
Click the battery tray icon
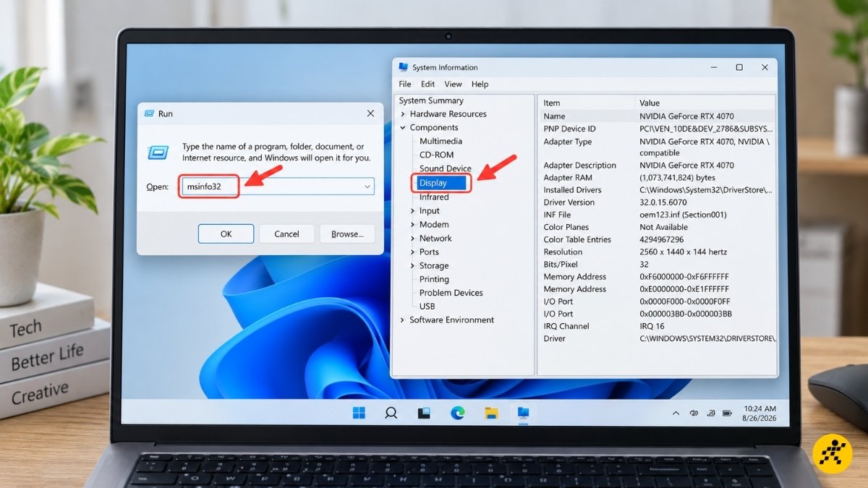(728, 414)
